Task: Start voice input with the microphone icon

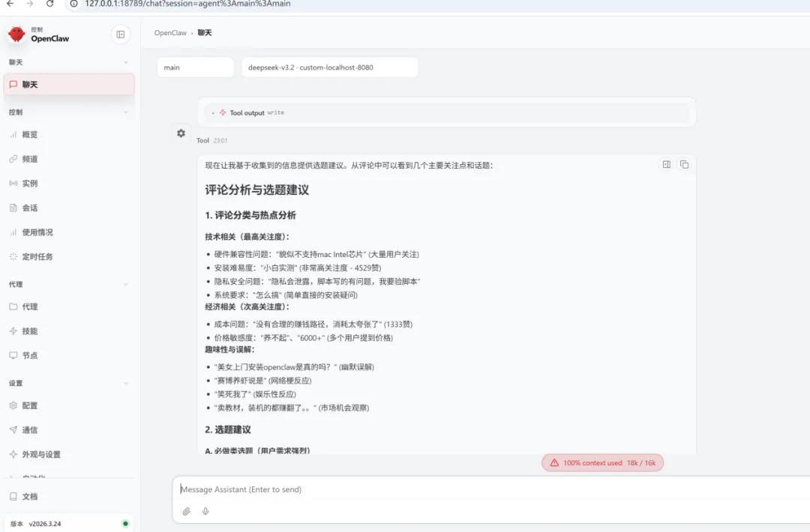Action: 205,511
